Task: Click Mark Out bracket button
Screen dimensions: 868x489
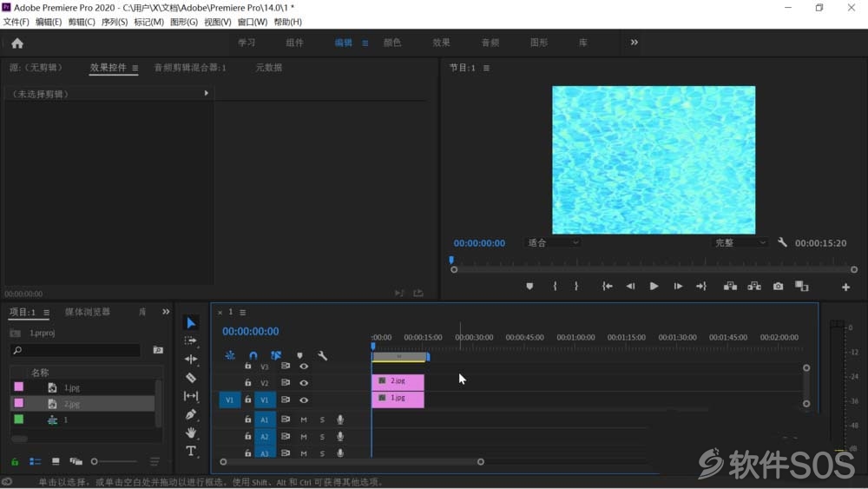Action: (576, 287)
